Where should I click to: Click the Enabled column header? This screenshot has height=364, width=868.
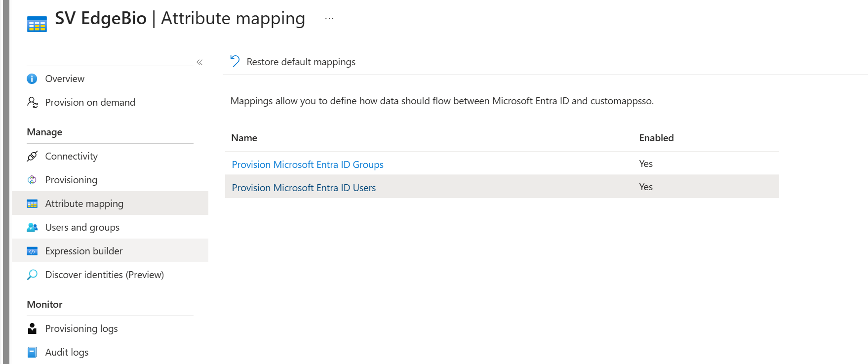click(656, 138)
